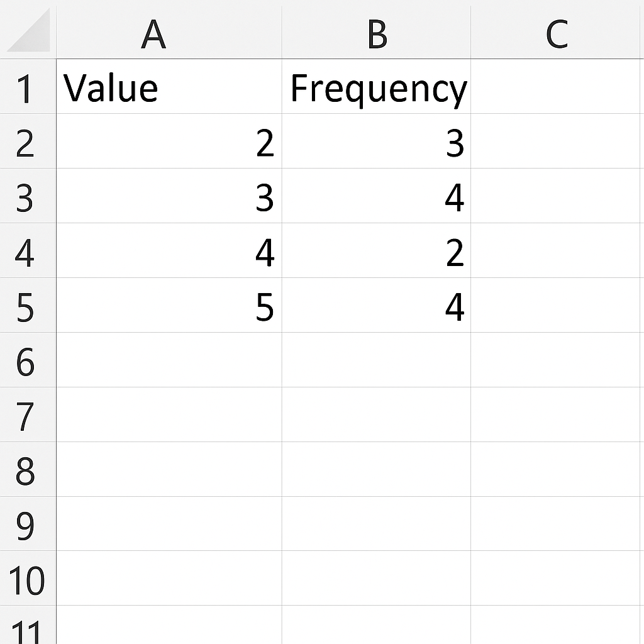Screen dimensions: 644x644
Task: Select cell B4 with frequency 2
Action: coord(376,252)
